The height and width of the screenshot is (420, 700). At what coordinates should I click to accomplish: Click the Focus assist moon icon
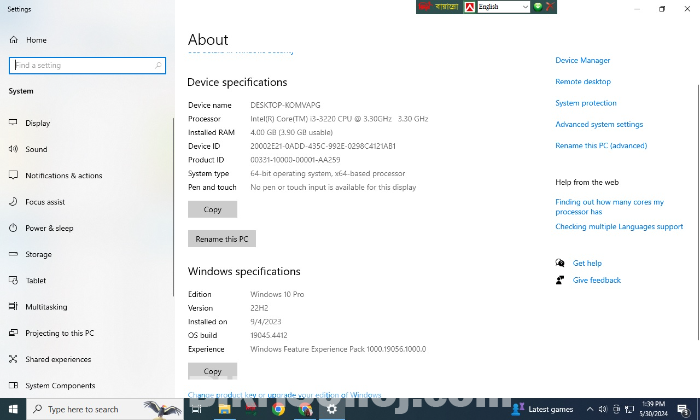coord(13,201)
